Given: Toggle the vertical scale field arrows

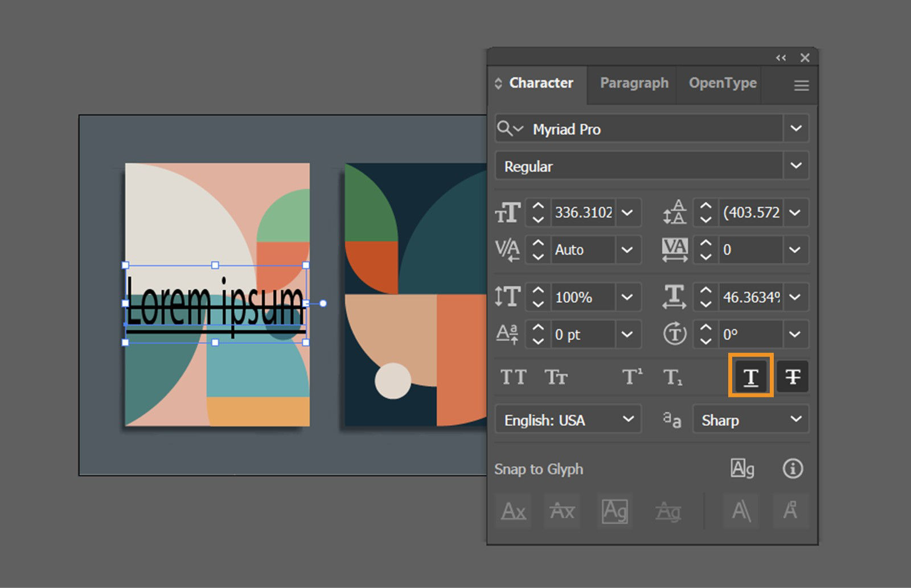Looking at the screenshot, I should (537, 297).
